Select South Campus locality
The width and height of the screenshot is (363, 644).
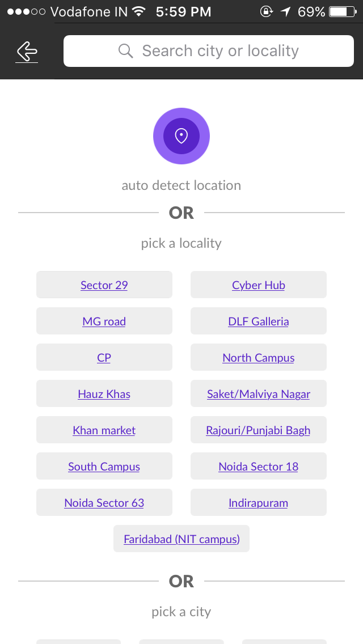click(104, 467)
